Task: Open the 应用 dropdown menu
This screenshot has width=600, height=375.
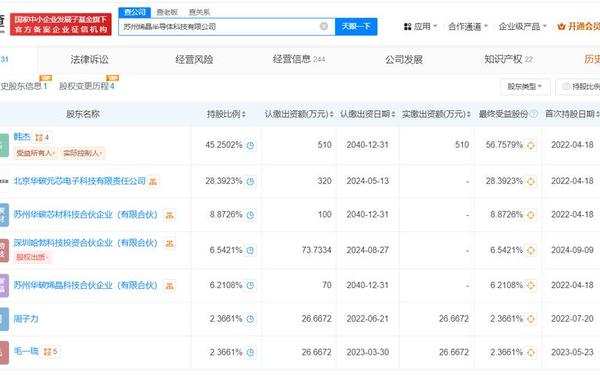Action: click(421, 26)
